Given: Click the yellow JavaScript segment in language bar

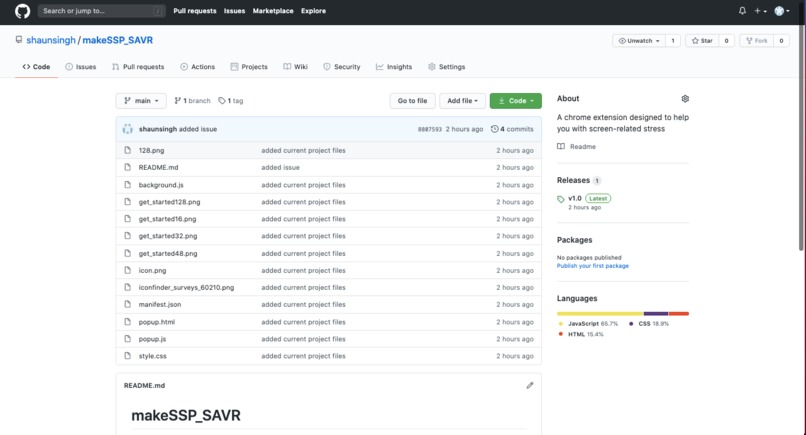Looking at the screenshot, I should click(x=600, y=314).
